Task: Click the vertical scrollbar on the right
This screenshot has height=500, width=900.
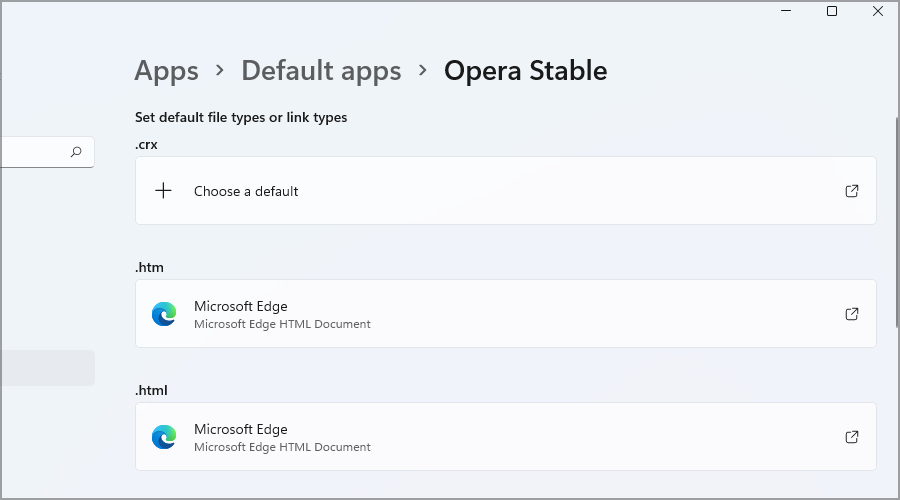Action: click(x=897, y=221)
